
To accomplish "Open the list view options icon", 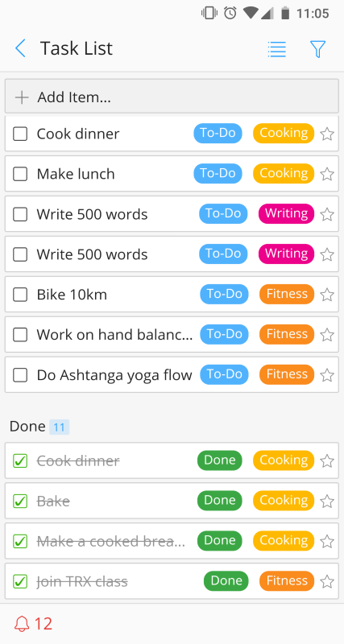I will pos(276,49).
